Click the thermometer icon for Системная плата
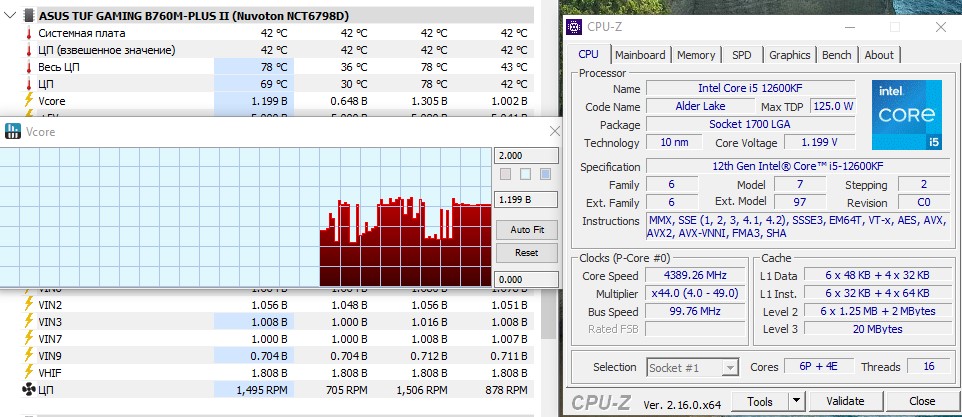 click(28, 33)
